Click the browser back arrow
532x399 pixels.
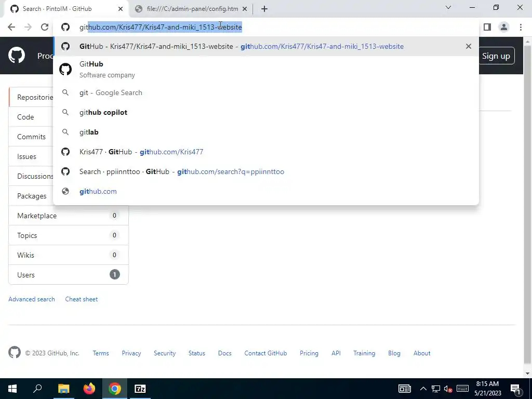[x=11, y=27]
